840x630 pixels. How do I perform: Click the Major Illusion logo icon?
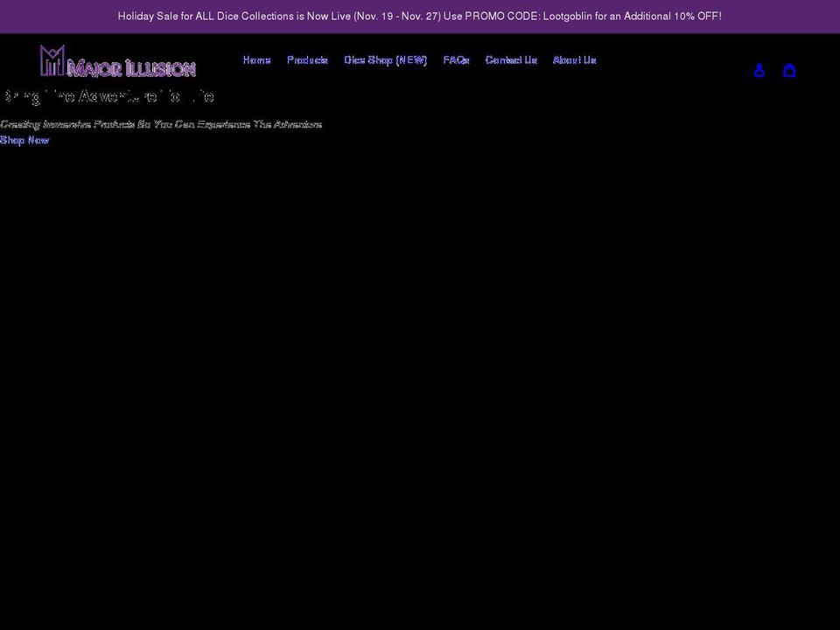pos(51,59)
